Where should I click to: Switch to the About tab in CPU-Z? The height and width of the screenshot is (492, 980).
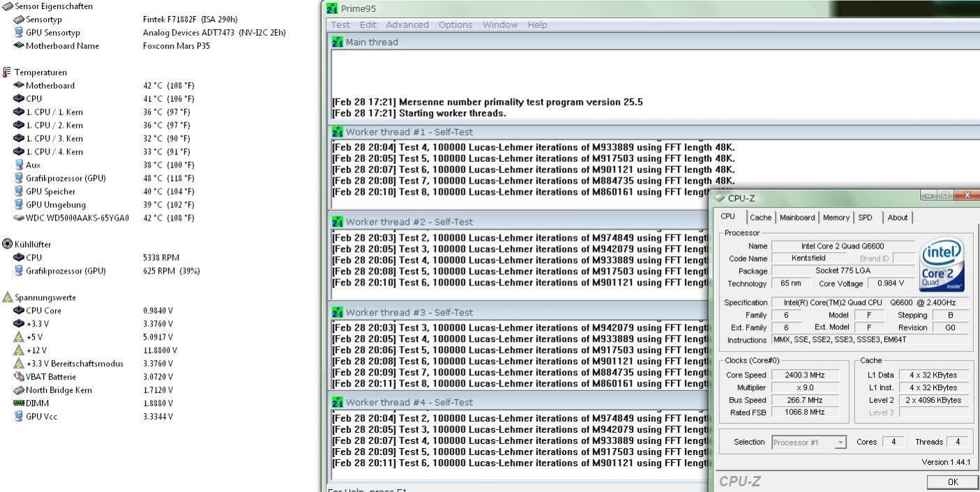(898, 218)
